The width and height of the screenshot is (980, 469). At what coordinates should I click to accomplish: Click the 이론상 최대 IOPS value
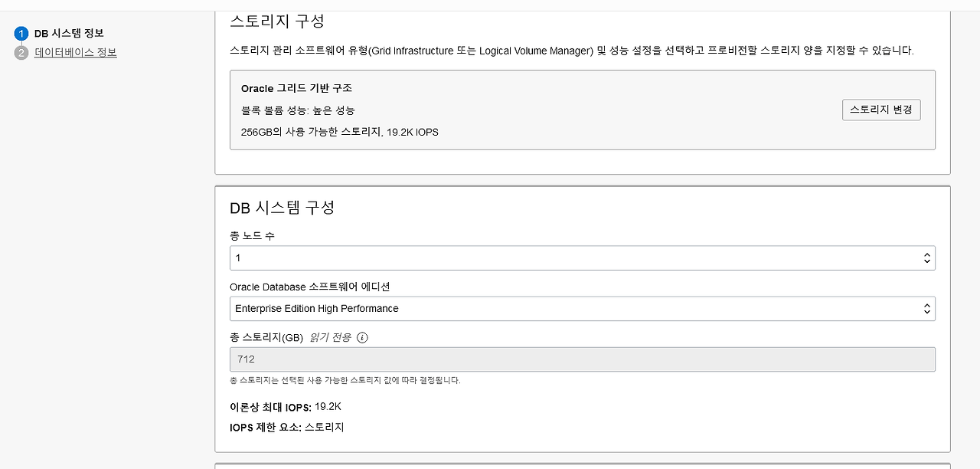[x=328, y=406]
